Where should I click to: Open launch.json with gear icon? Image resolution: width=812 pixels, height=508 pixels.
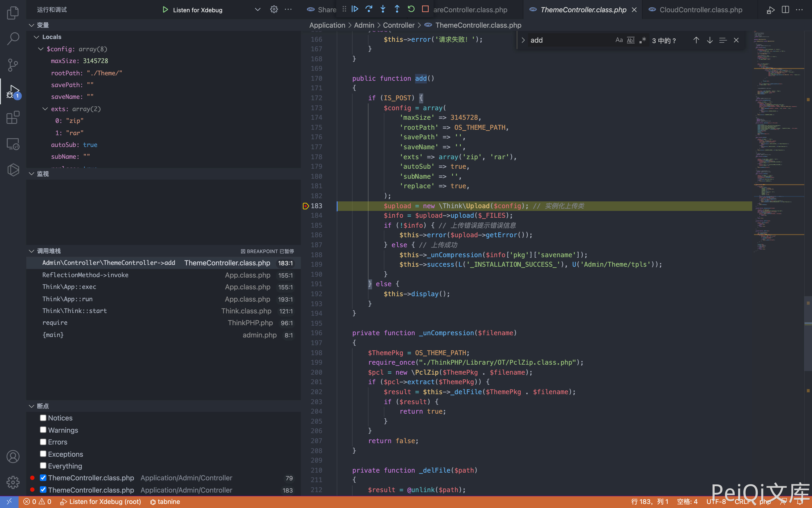click(x=274, y=9)
